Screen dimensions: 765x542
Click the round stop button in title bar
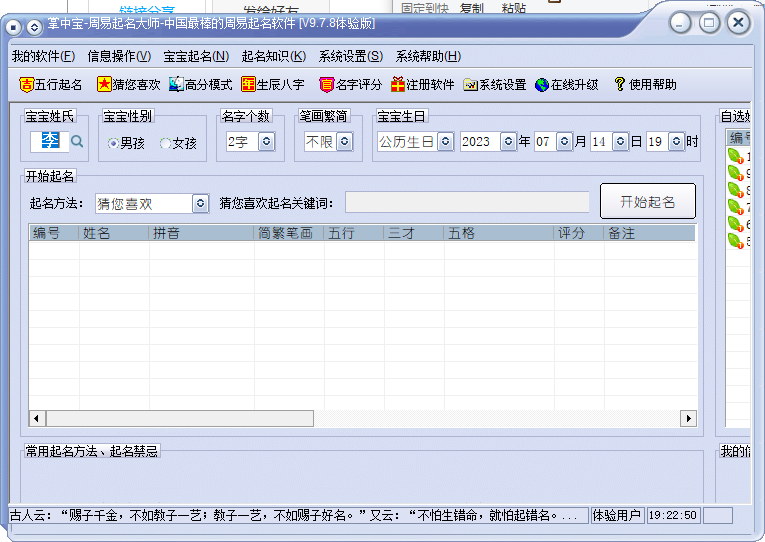click(14, 27)
